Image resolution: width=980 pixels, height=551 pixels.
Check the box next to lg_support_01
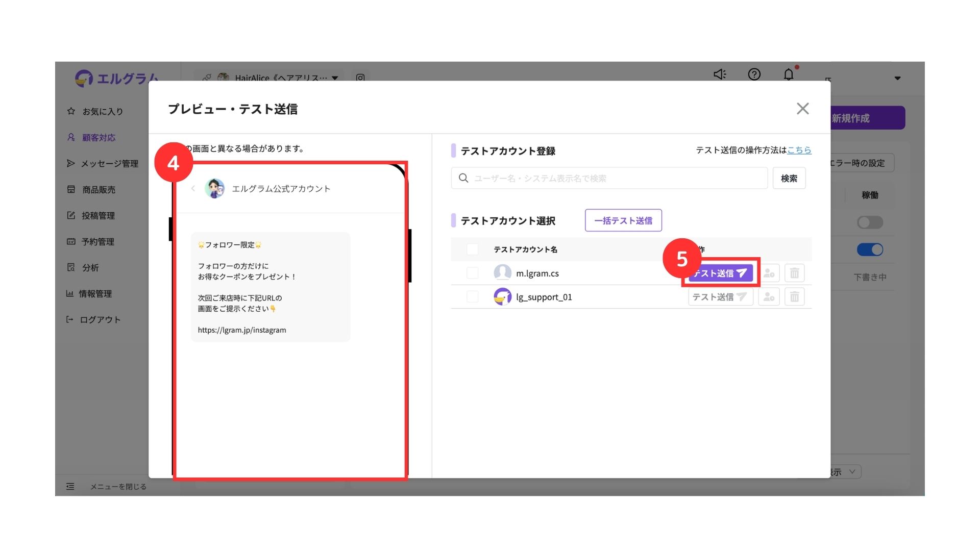[x=473, y=296]
